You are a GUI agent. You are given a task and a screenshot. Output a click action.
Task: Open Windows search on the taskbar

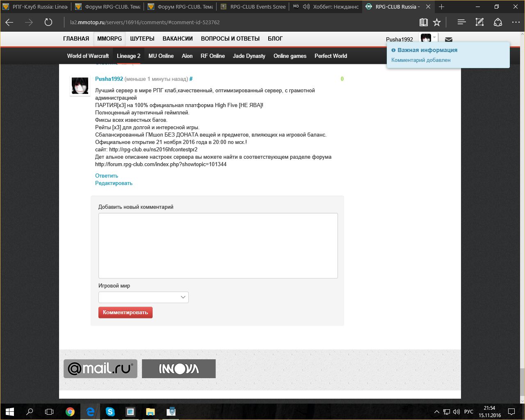30,411
